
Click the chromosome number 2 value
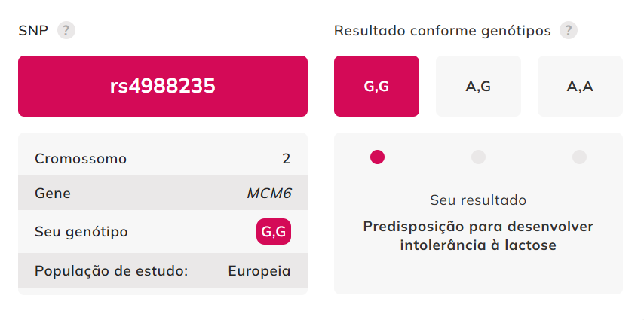coord(286,159)
